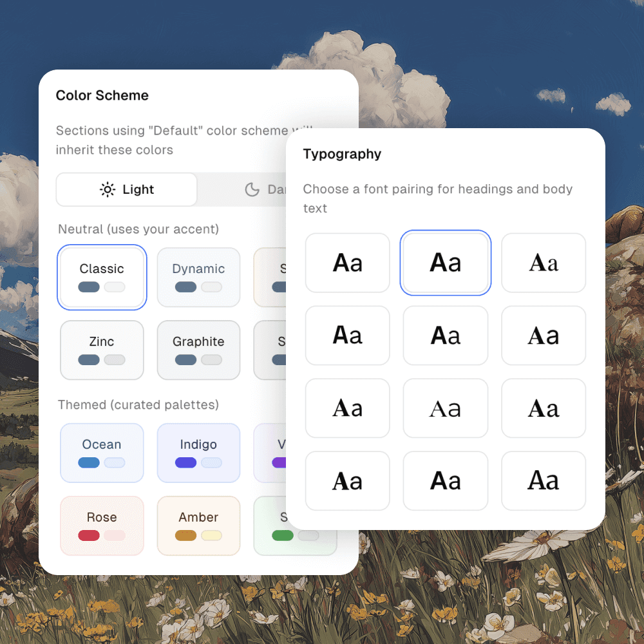Click the blue-outlined selected font pairing card
The image size is (644, 644).
coord(446,263)
